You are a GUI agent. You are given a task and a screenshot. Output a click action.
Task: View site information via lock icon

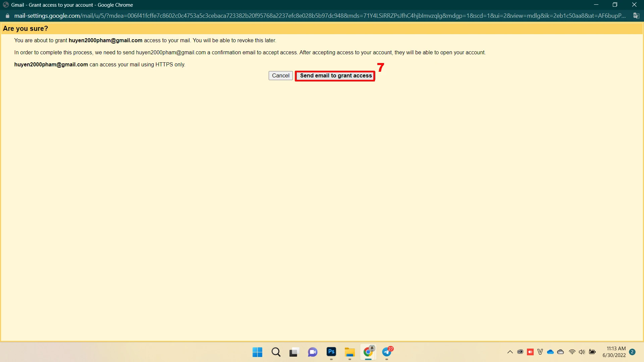coord(7,16)
